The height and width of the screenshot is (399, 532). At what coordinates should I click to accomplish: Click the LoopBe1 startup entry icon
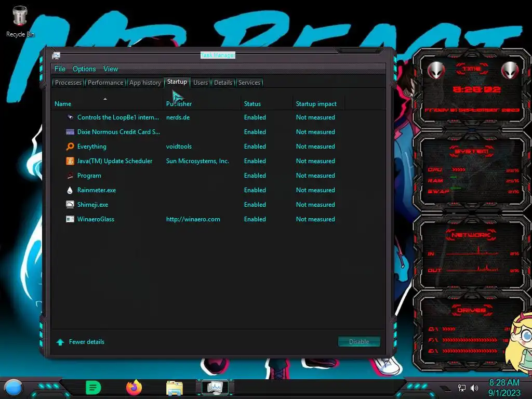point(70,117)
